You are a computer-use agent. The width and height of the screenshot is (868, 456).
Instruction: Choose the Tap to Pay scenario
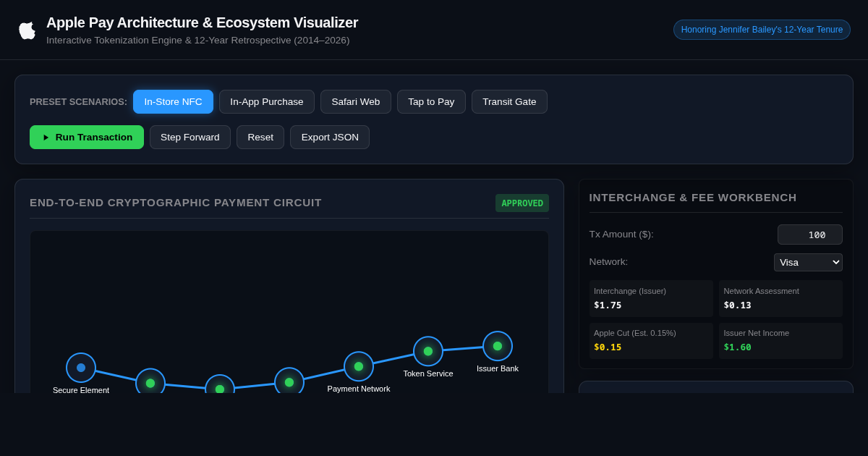431,101
